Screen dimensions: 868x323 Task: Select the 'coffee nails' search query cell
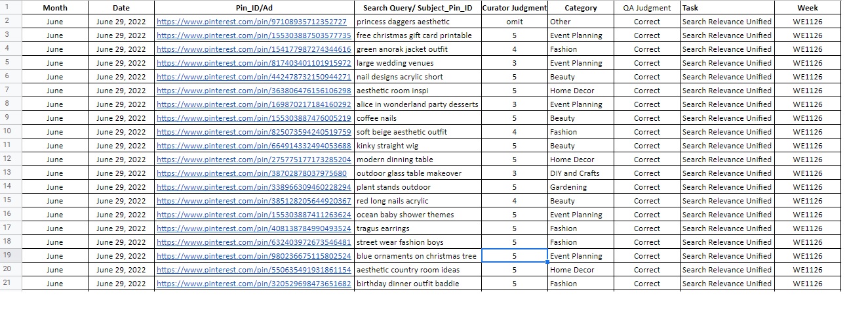[418, 118]
